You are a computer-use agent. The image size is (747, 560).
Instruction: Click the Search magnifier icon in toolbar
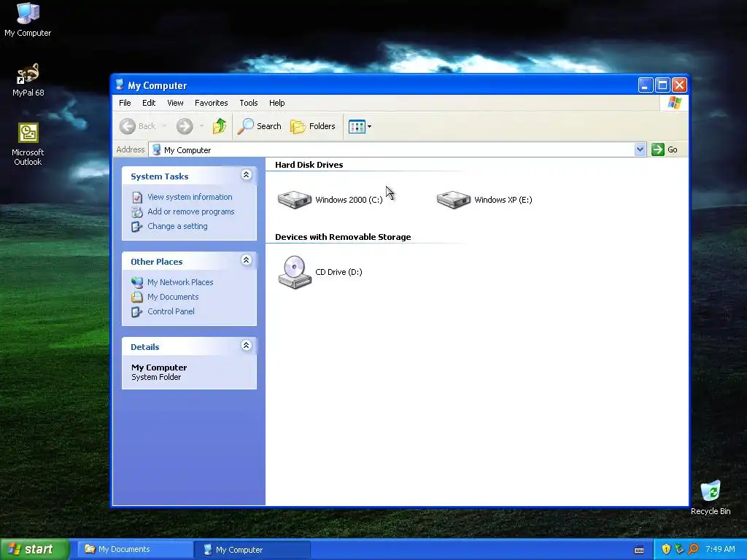(245, 126)
